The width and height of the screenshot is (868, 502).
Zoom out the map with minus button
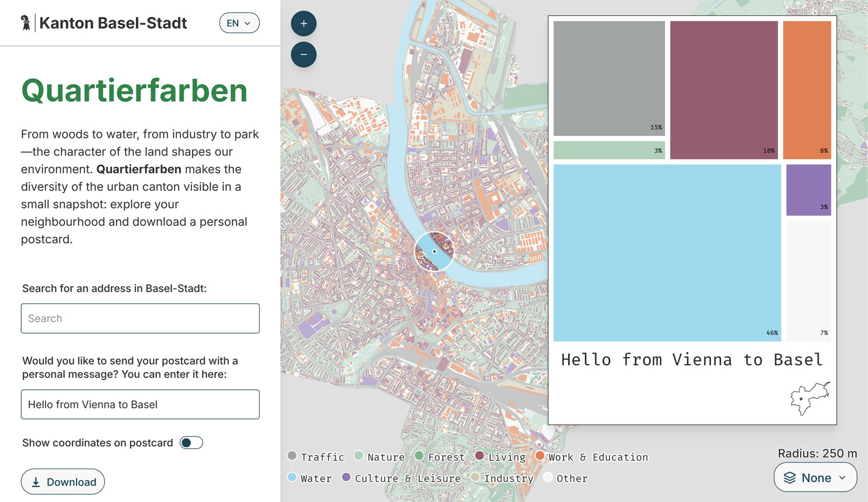[x=304, y=54]
